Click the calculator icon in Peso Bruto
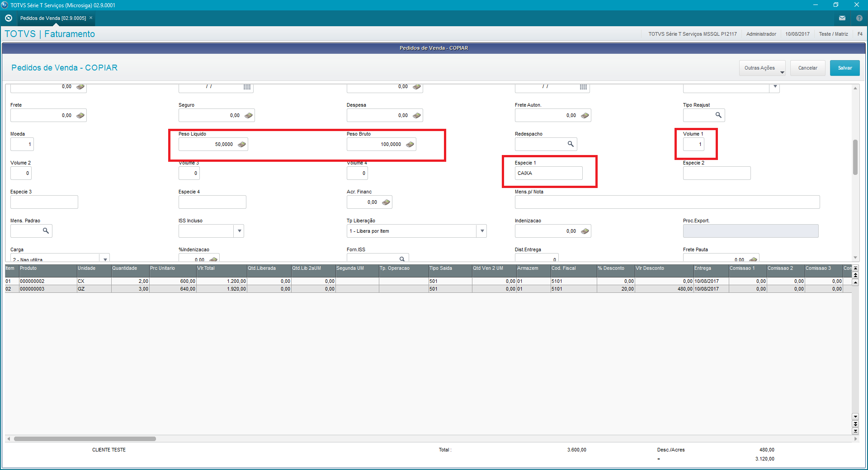 pos(410,145)
